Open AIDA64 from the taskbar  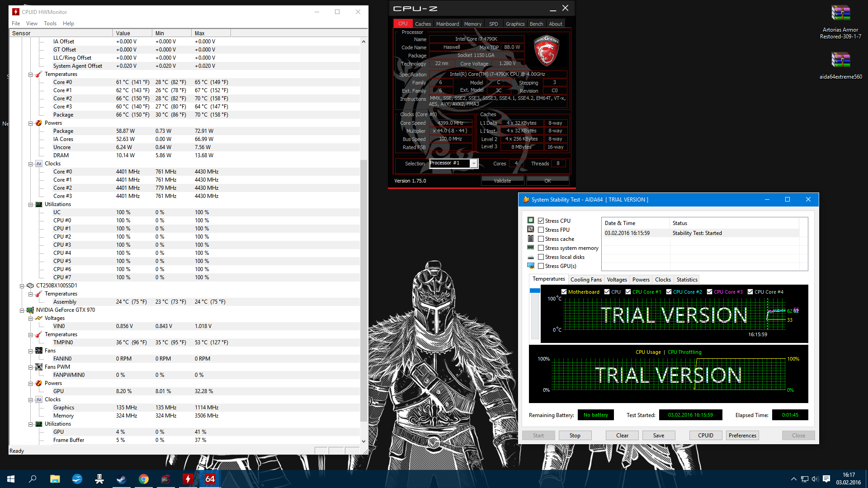click(210, 479)
